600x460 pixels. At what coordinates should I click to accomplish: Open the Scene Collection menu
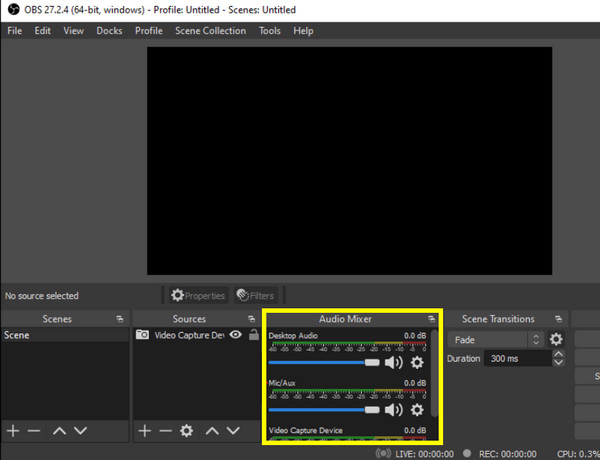[x=210, y=31]
